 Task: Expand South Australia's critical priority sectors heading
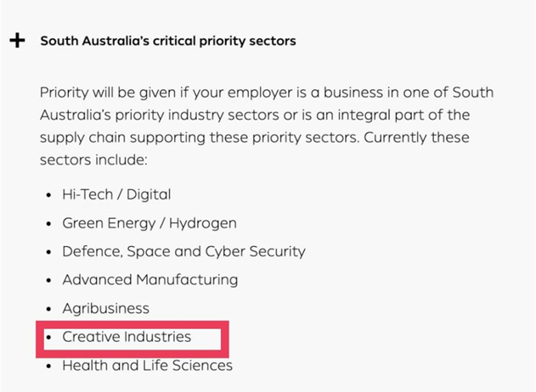pos(168,41)
